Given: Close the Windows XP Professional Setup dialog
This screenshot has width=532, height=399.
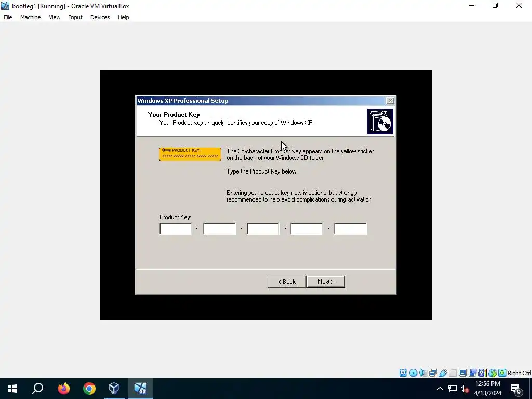Looking at the screenshot, I should coord(390,100).
